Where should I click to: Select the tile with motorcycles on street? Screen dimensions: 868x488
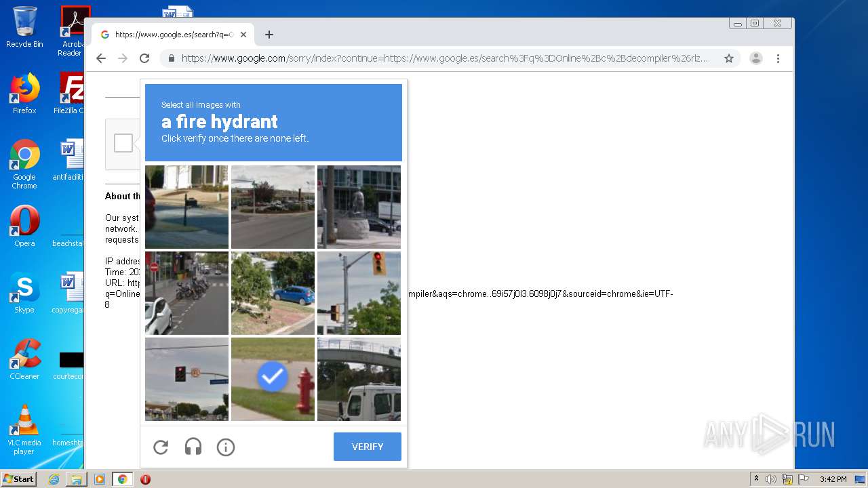pyautogui.click(x=186, y=293)
